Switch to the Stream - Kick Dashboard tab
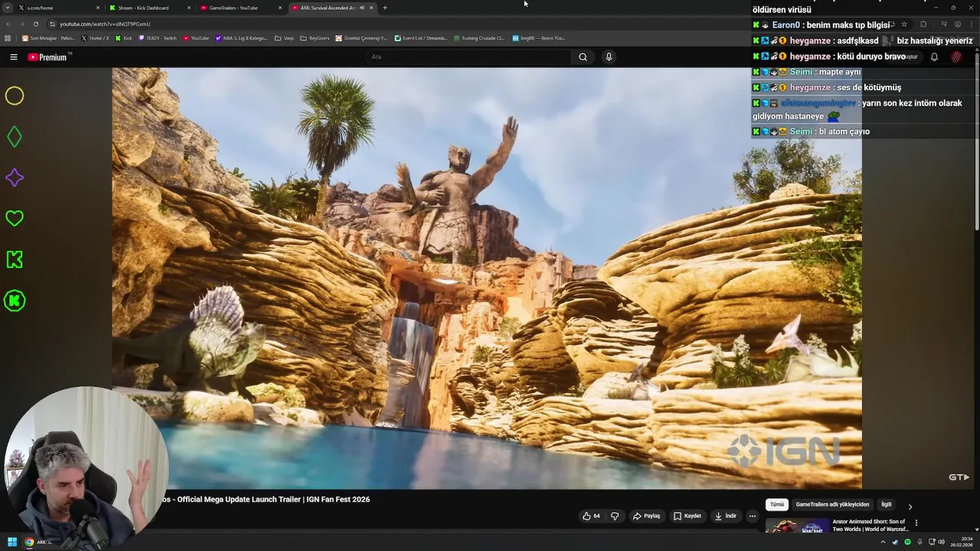Image resolution: width=980 pixels, height=551 pixels. [149, 8]
